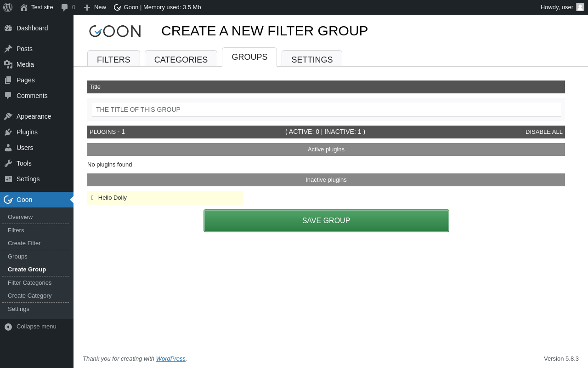Open Filters in Goon submenu
Image resolution: width=588 pixels, height=368 pixels.
(16, 230)
